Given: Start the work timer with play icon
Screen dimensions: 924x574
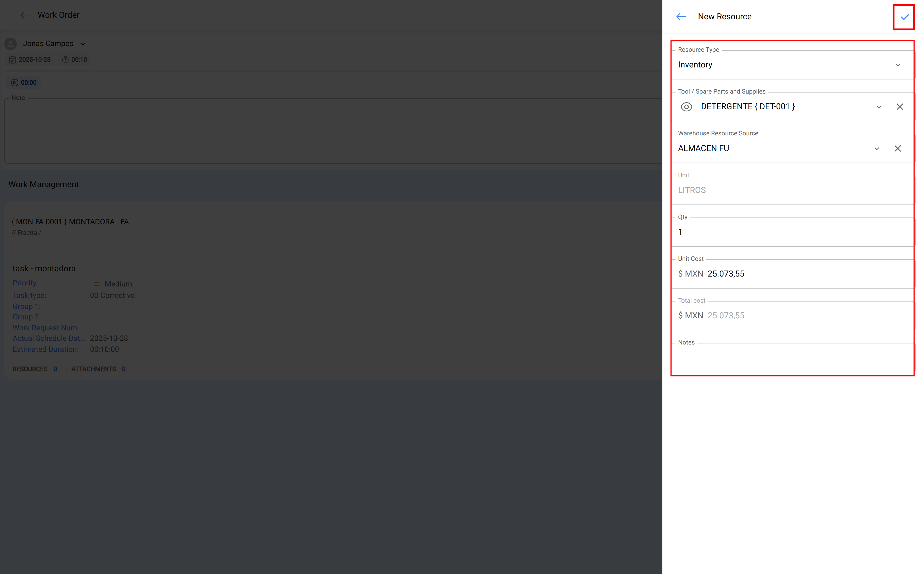Looking at the screenshot, I should [14, 82].
